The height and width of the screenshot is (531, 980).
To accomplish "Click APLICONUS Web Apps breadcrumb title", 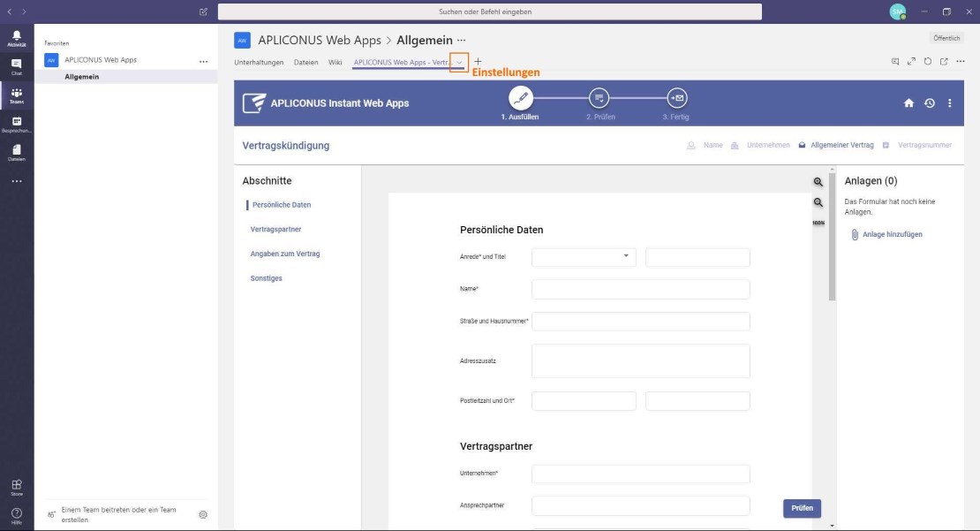I will point(320,40).
